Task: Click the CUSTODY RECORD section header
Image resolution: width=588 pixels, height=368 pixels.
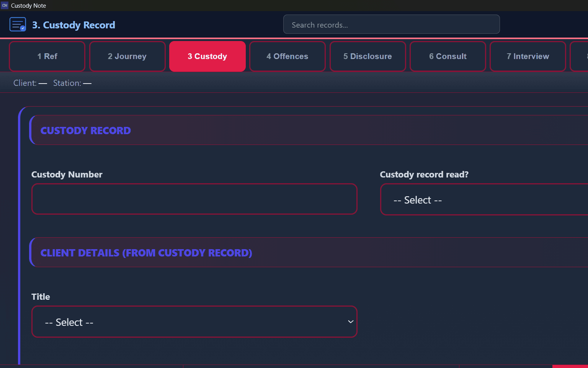Action: [x=85, y=130]
